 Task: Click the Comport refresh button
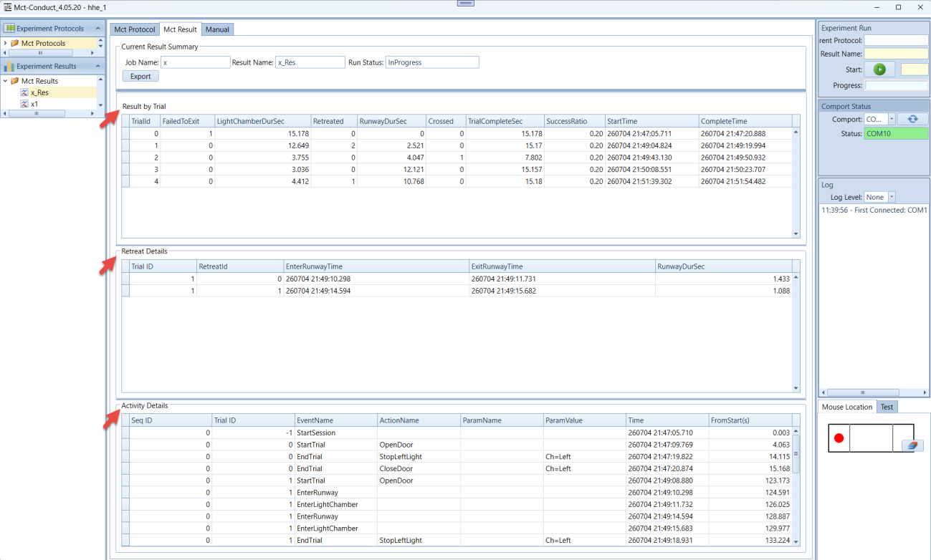click(x=912, y=120)
